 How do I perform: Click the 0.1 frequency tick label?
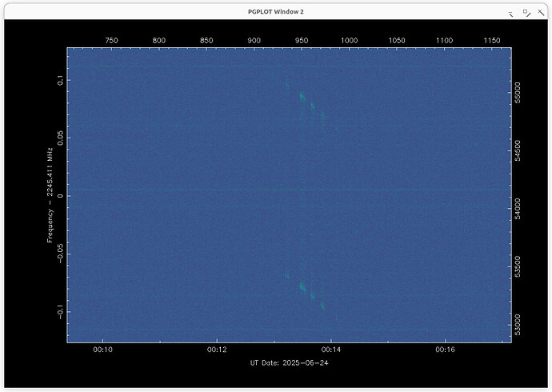[x=60, y=80]
